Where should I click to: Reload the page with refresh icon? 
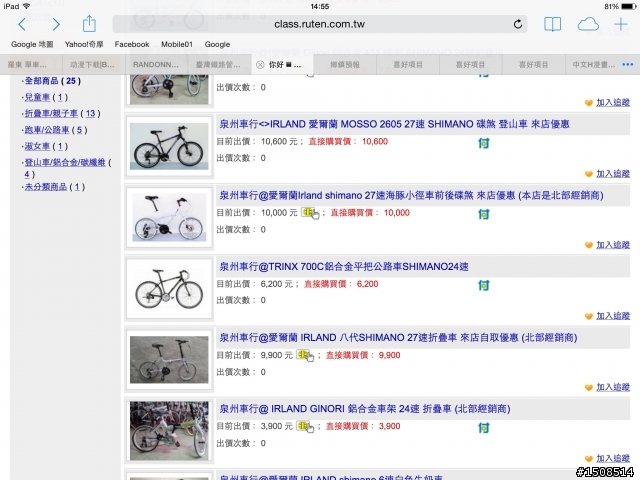(x=518, y=24)
